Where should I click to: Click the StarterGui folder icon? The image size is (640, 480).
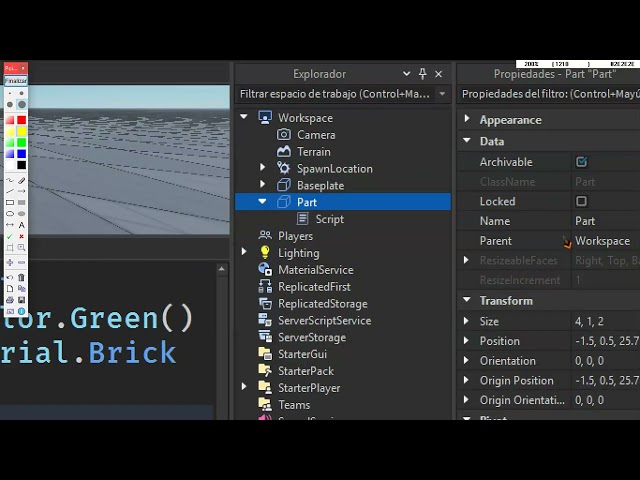click(x=265, y=353)
